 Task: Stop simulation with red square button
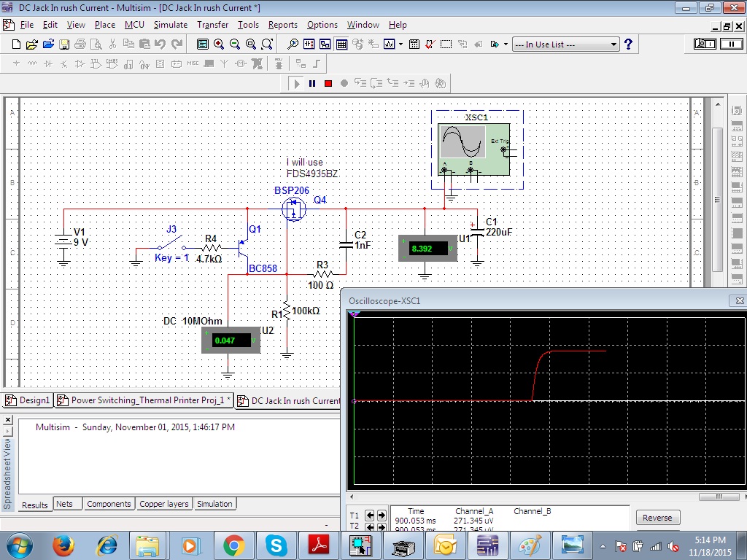click(328, 83)
